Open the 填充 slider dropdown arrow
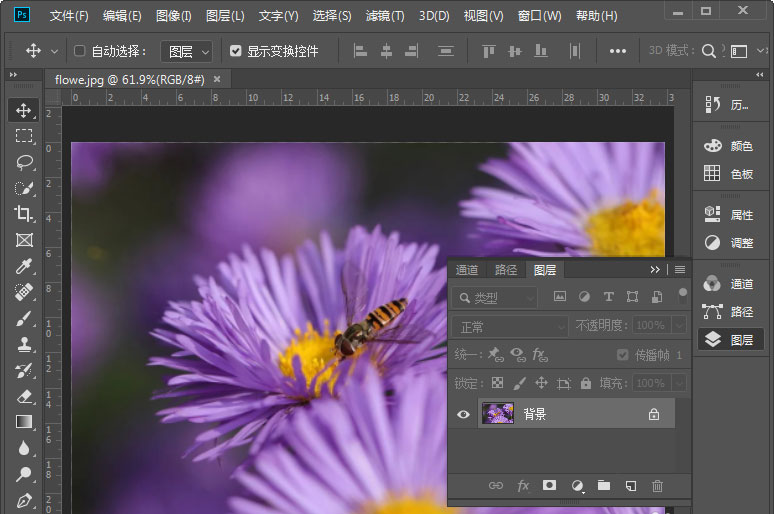 [679, 383]
